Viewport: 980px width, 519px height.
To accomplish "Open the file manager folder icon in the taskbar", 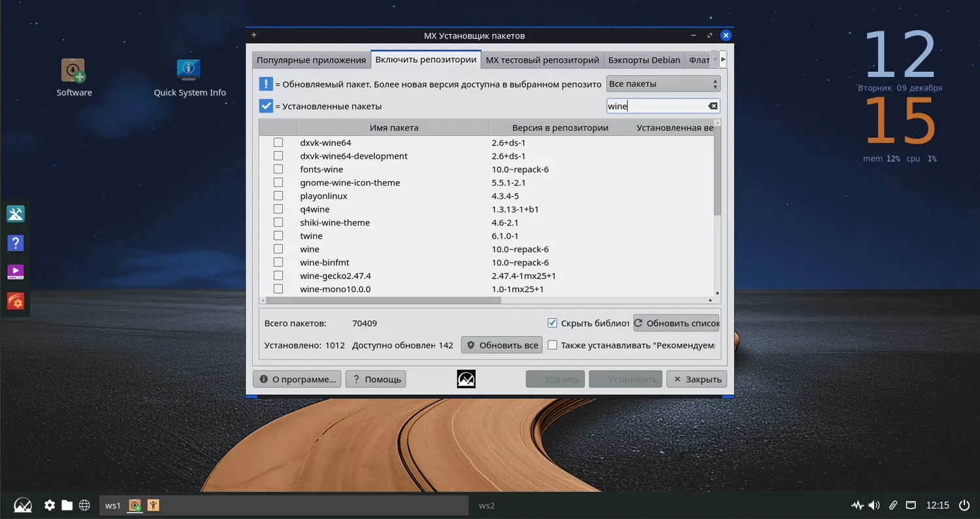I will [67, 505].
